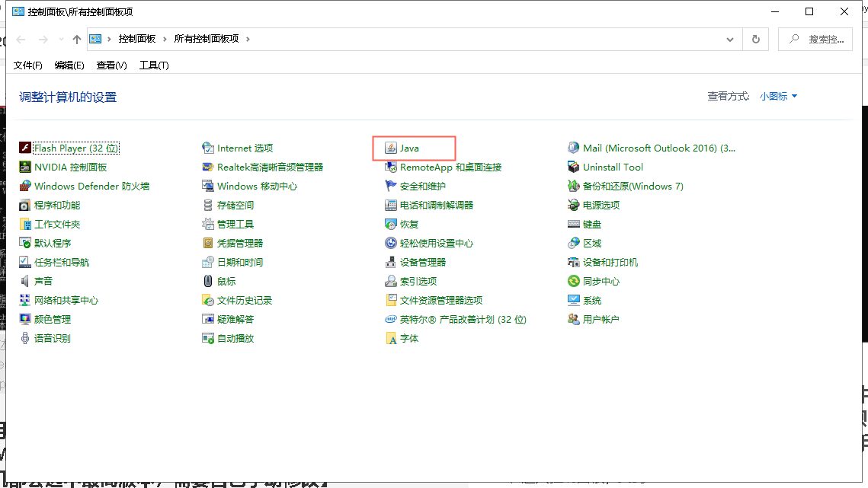The image size is (868, 488).
Task: Open the 默认程序 icon
Action: click(25, 243)
